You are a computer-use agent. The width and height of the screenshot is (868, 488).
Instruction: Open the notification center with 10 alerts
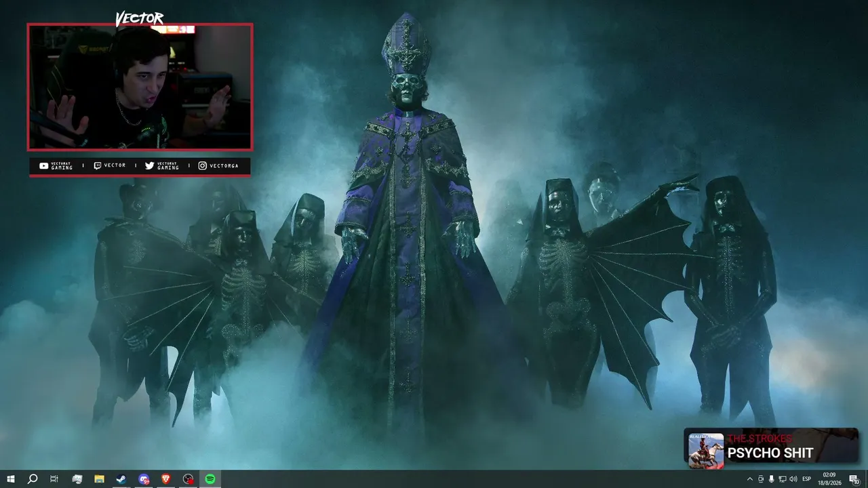854,479
